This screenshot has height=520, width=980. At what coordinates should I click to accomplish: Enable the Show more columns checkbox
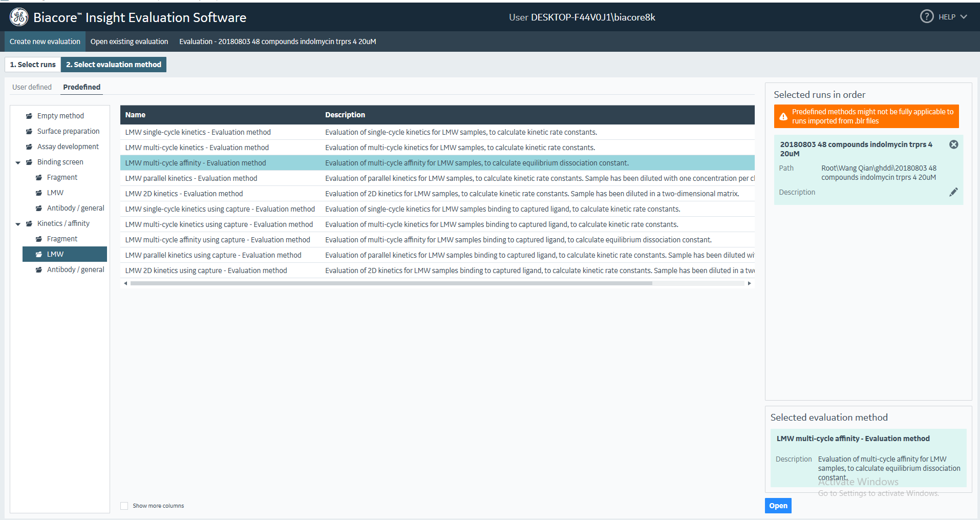[x=124, y=506]
